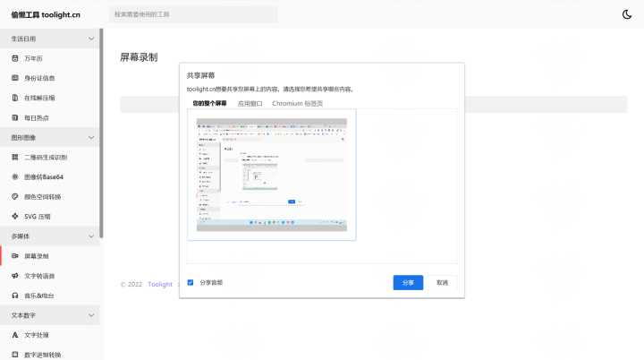644x360 pixels.
Task: Click the calendar icon beside 万年历
Action: [15, 58]
